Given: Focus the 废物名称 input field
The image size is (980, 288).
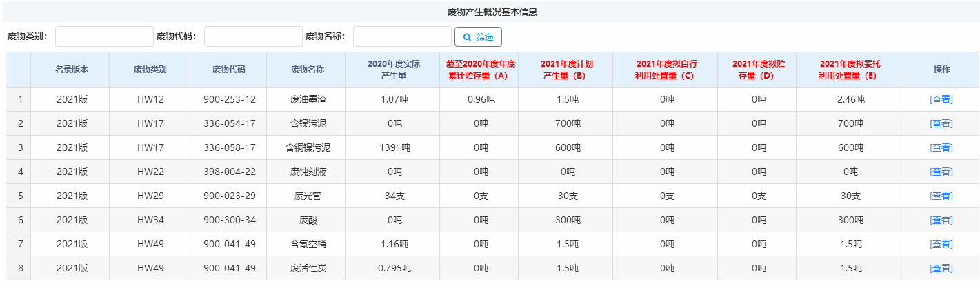Looking at the screenshot, I should coord(402,37).
